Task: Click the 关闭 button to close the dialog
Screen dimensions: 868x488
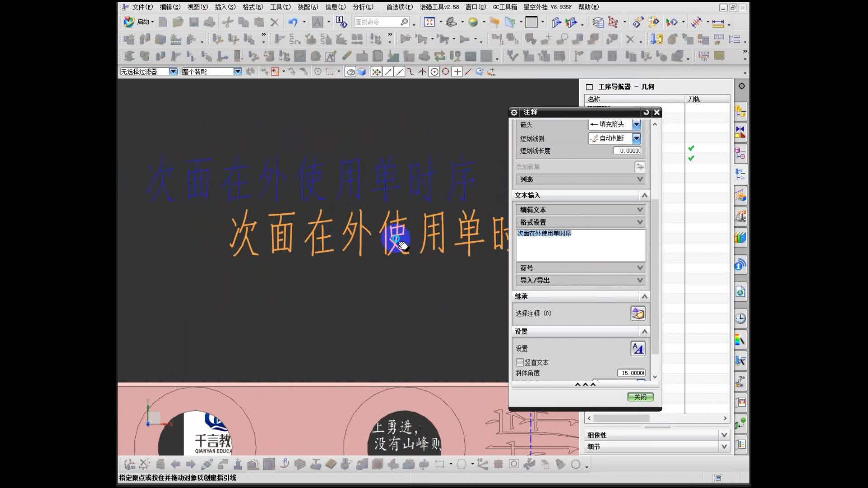Action: [x=640, y=397]
